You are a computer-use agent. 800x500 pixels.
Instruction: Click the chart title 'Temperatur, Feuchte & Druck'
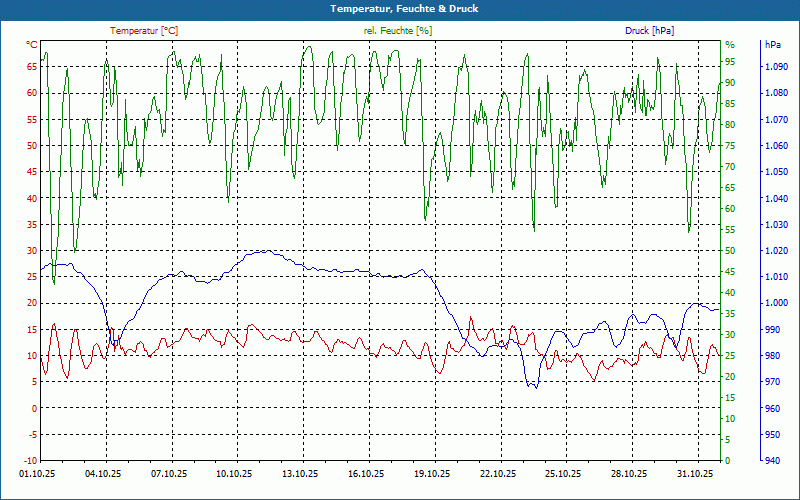point(400,9)
